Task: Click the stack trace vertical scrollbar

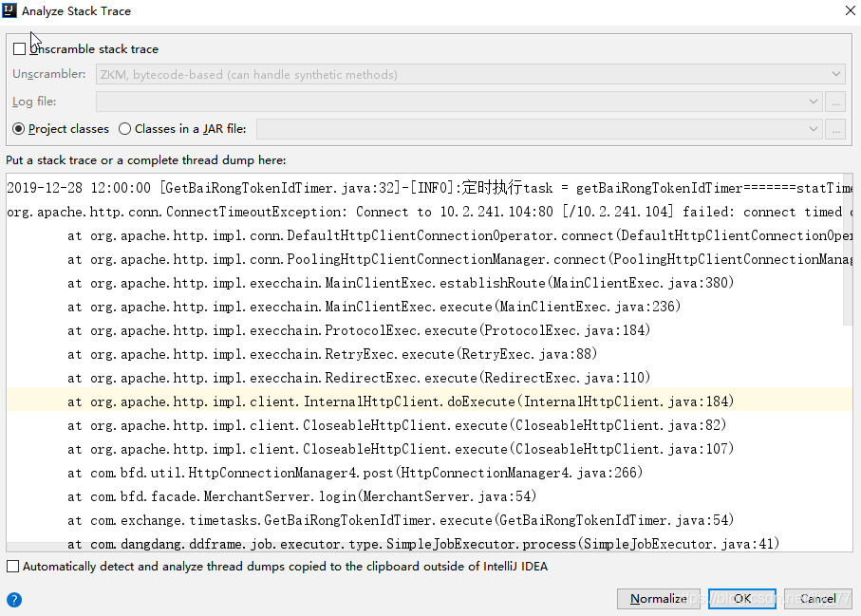Action: click(848, 285)
